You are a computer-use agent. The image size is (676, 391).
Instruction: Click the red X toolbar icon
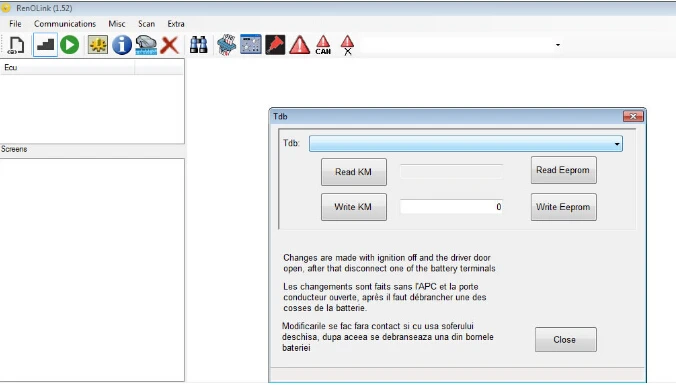[x=170, y=45]
